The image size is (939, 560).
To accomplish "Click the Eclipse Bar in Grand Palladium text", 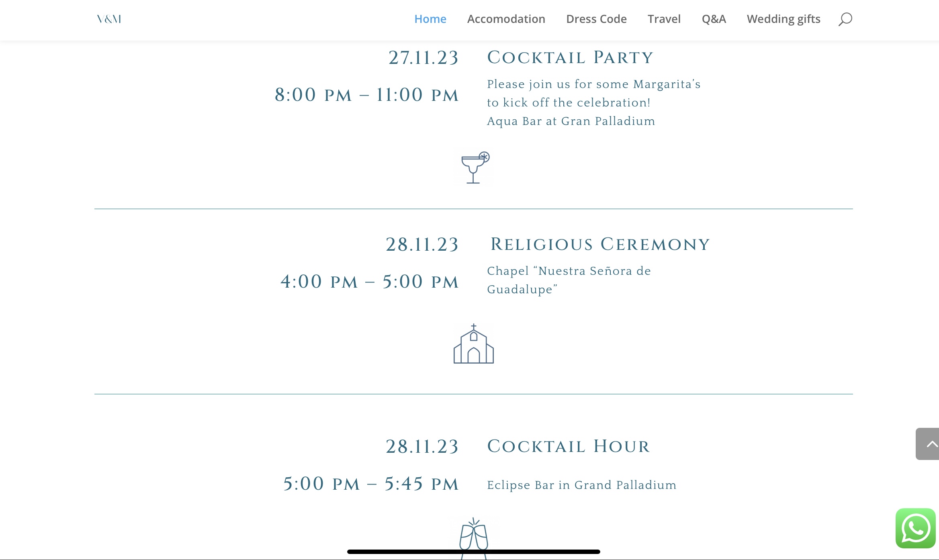I will tap(581, 485).
